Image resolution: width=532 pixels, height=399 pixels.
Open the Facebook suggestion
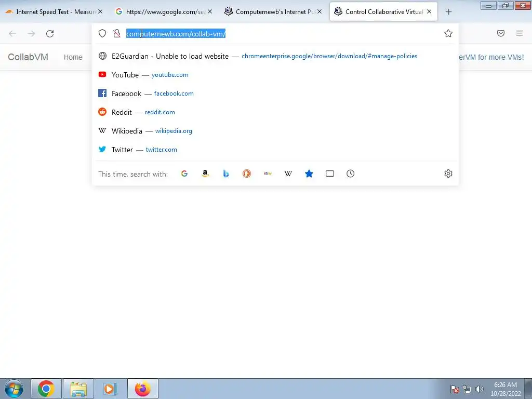pyautogui.click(x=275, y=94)
